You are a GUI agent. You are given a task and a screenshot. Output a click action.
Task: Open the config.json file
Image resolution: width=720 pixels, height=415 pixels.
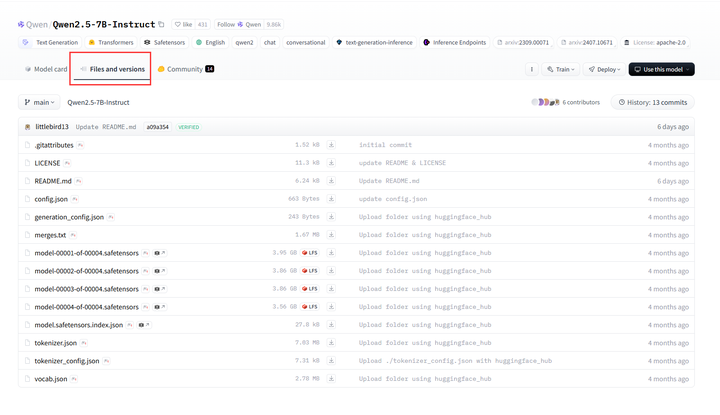[51, 199]
